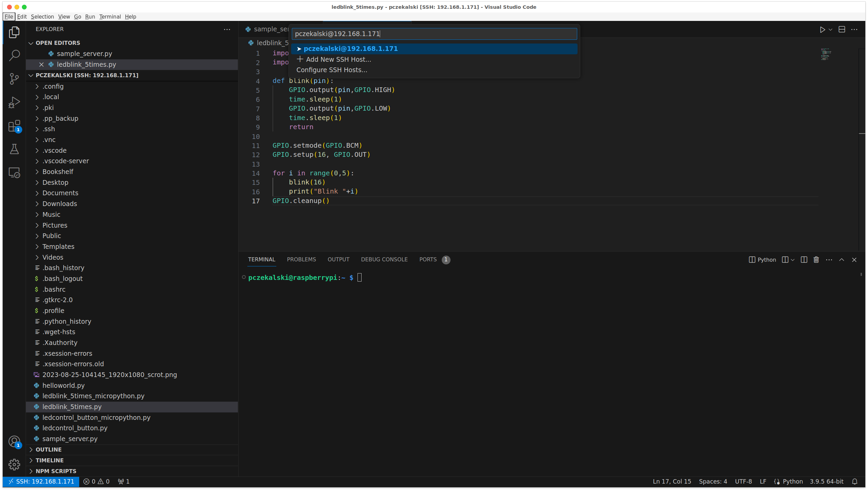Open the Remote Explorer view
The image size is (868, 491).
(14, 173)
